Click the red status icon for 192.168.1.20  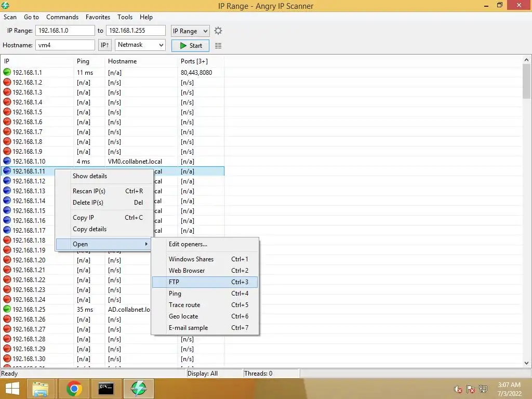[7, 260]
